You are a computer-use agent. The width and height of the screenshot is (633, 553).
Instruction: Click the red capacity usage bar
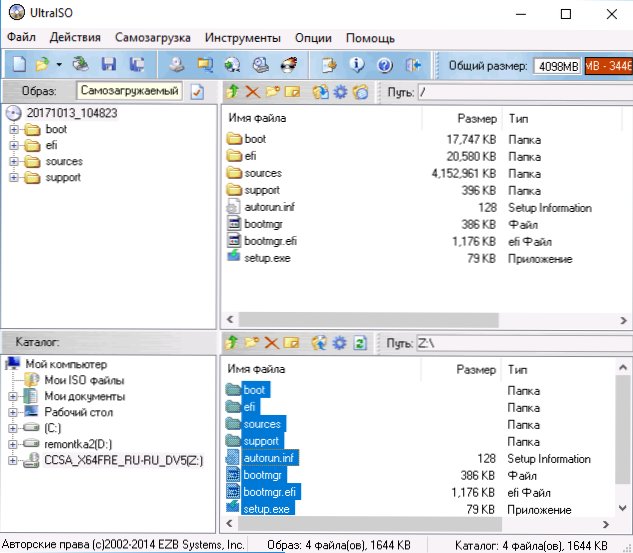(x=609, y=66)
